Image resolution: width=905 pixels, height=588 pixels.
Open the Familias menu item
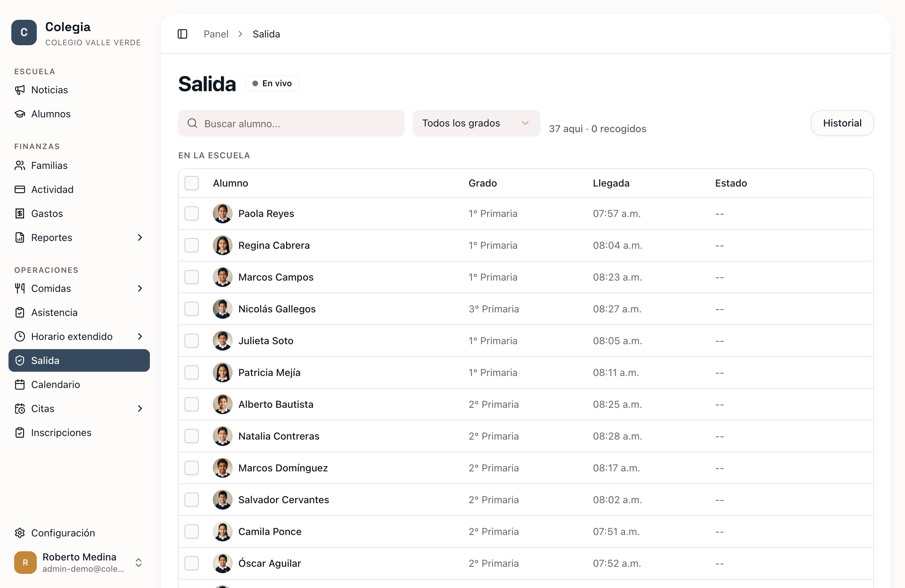click(79, 165)
